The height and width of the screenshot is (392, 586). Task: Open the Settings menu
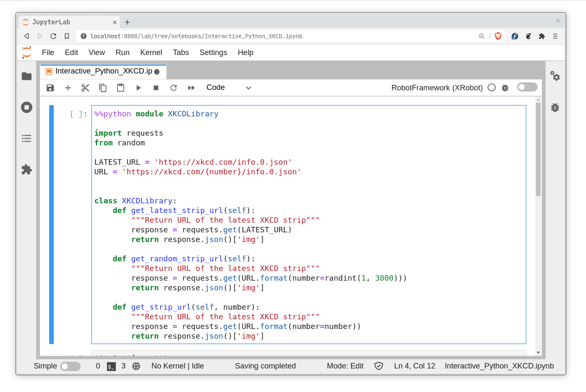(213, 53)
